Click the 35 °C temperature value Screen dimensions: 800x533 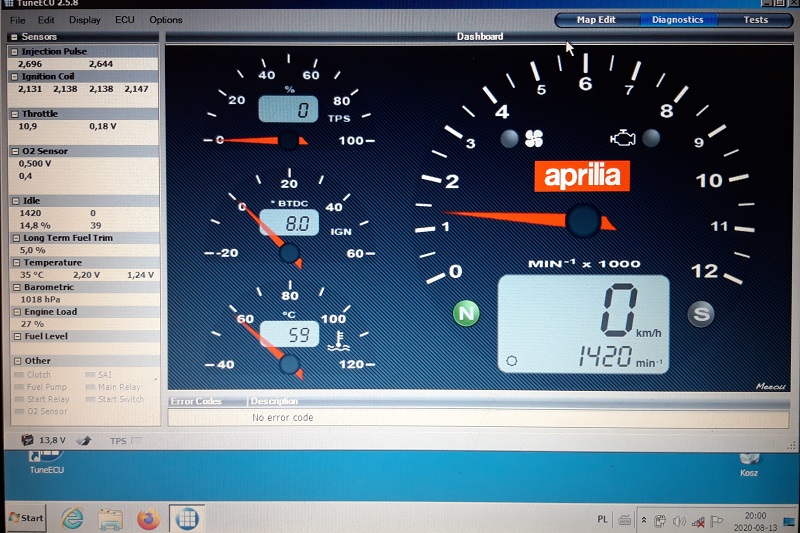32,275
